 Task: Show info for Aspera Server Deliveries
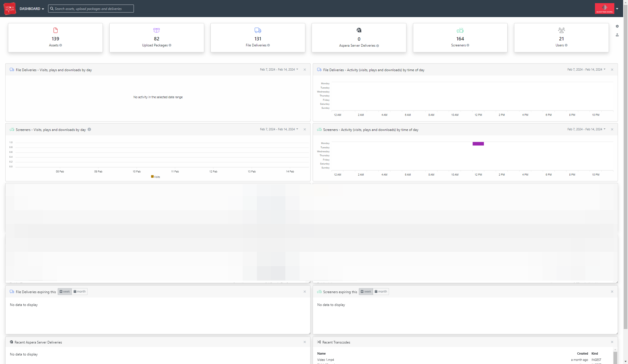pos(378,46)
